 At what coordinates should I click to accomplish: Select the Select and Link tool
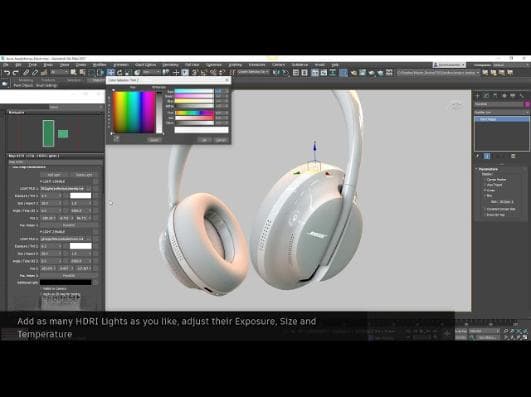26,72
